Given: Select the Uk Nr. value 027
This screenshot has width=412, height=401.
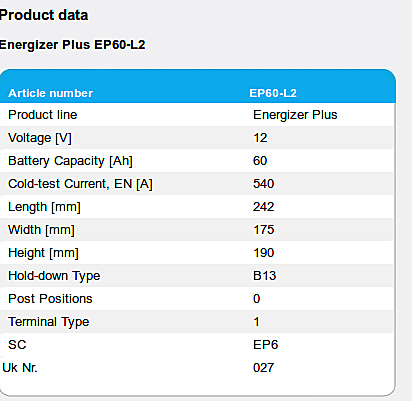Looking at the screenshot, I should point(264,368).
